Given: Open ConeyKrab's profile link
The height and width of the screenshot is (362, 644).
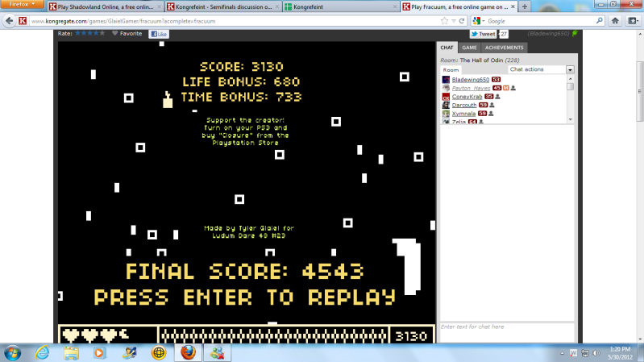Looking at the screenshot, I should (x=467, y=97).
